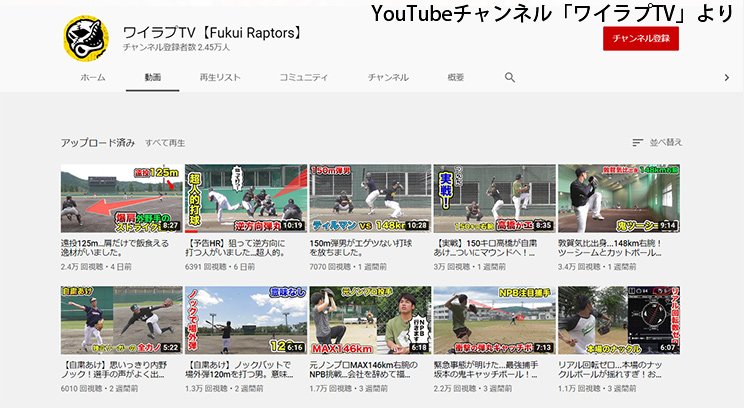The image size is (744, 408).
Task: Click the 【予告HR】 video title link
Action: coord(243,248)
